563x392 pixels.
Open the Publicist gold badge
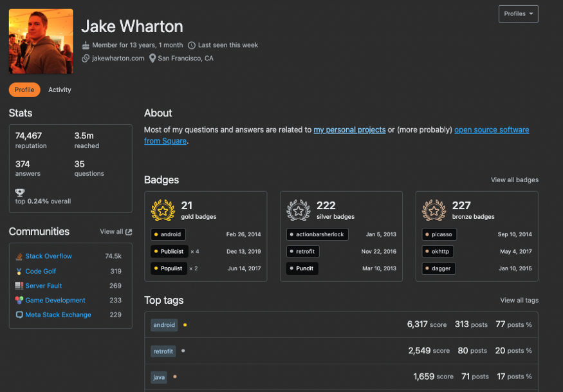[169, 252]
